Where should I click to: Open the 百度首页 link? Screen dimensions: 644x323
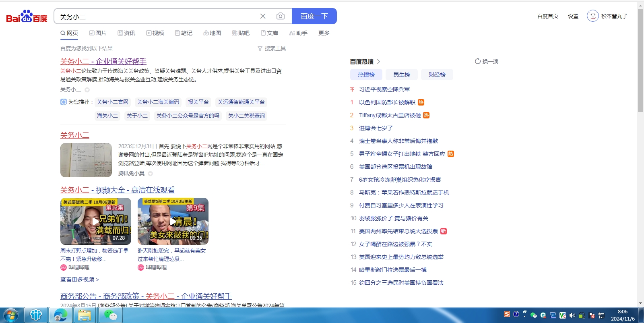(x=548, y=16)
